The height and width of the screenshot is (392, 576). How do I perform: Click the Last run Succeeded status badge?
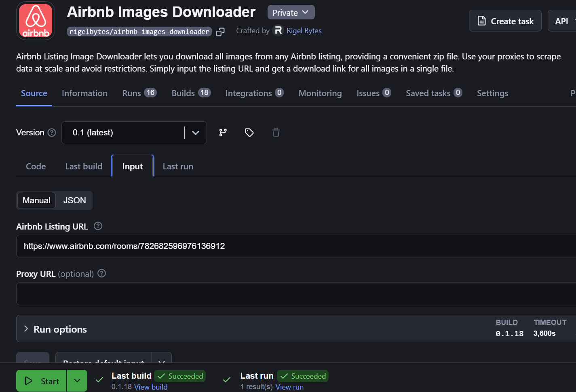[303, 376]
